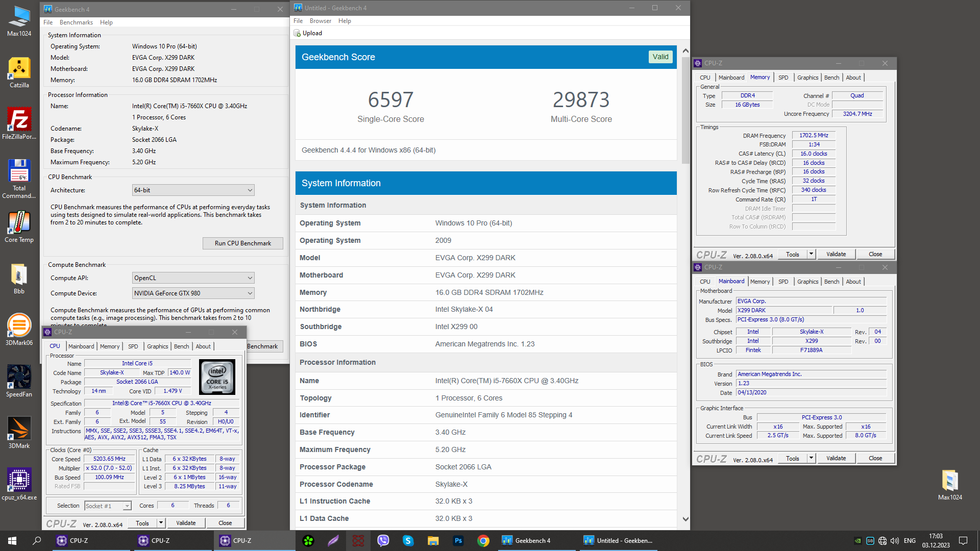Screen dimensions: 980x551
Task: Click Run CPU Benchmark button
Action: coord(243,243)
